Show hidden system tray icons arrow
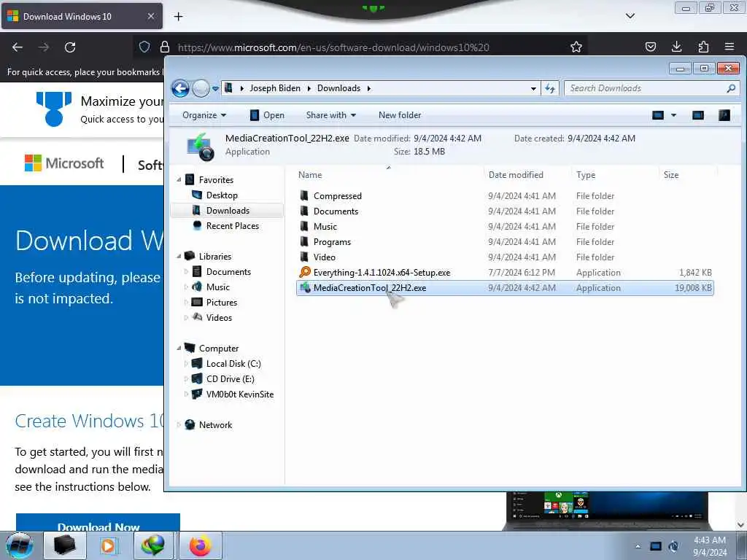747x560 pixels. [x=638, y=546]
